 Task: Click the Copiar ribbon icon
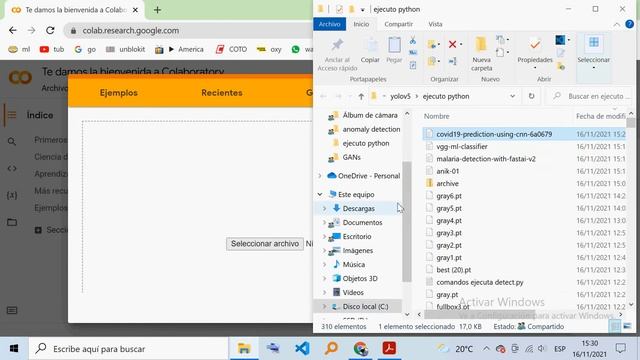[370, 51]
